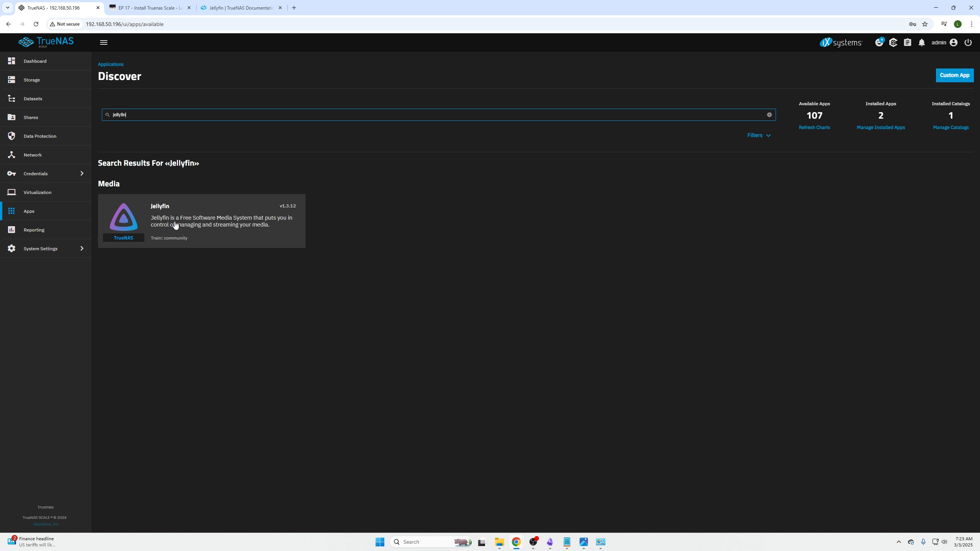Viewport: 980px width, 551px height.
Task: Click Manage Installed Apps link
Action: (881, 127)
